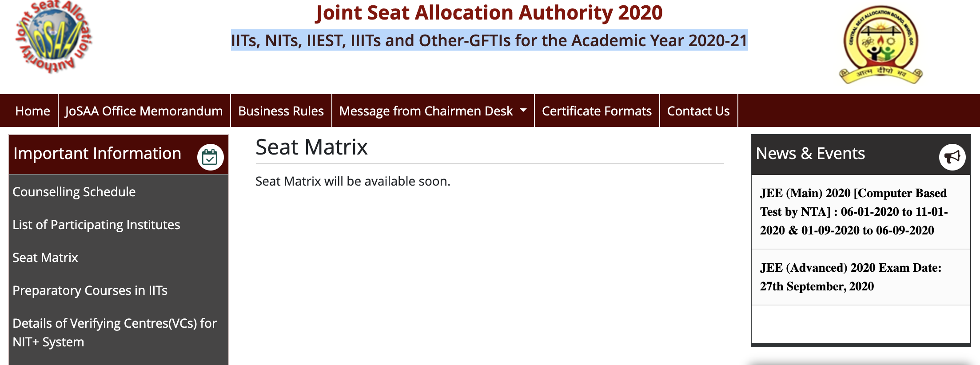Click the Joint Seat Allocation Authority 2020 title
Screen dimensions: 980x365
coord(489,12)
